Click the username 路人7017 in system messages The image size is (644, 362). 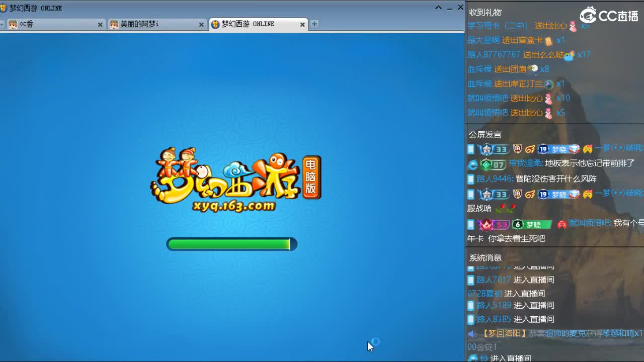point(494,280)
